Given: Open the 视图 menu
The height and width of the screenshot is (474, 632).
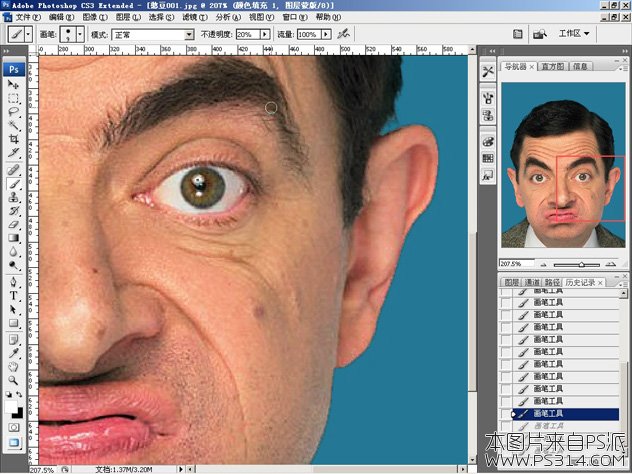Looking at the screenshot, I should pyautogui.click(x=261, y=17).
